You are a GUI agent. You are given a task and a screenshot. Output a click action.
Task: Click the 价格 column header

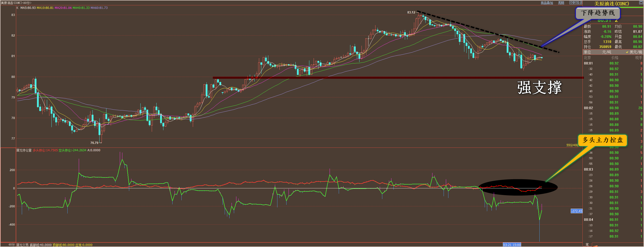(x=615, y=58)
